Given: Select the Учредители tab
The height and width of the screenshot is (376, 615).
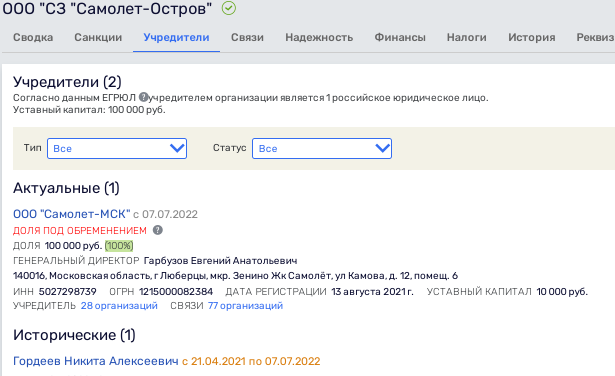Looking at the screenshot, I should (176, 37).
